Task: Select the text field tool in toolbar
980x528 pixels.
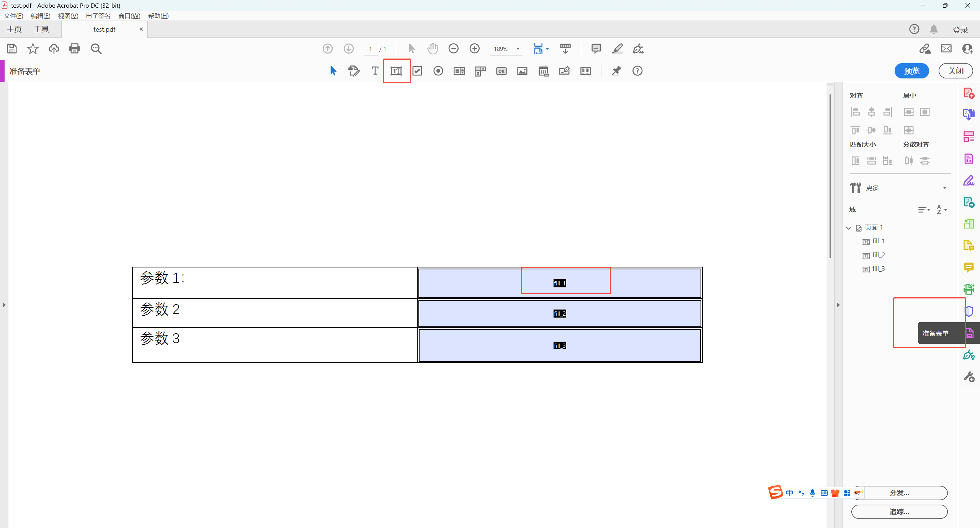Action: click(396, 71)
